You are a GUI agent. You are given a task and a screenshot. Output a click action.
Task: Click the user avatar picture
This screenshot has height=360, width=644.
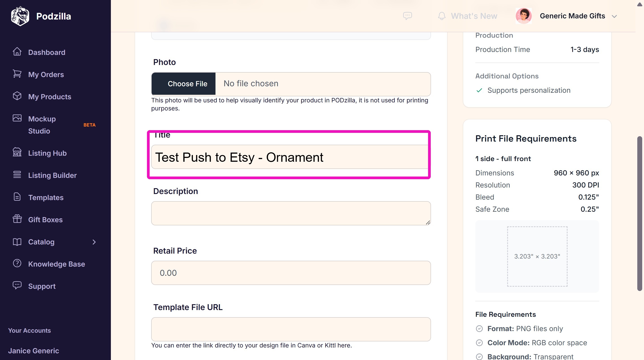coord(523,16)
